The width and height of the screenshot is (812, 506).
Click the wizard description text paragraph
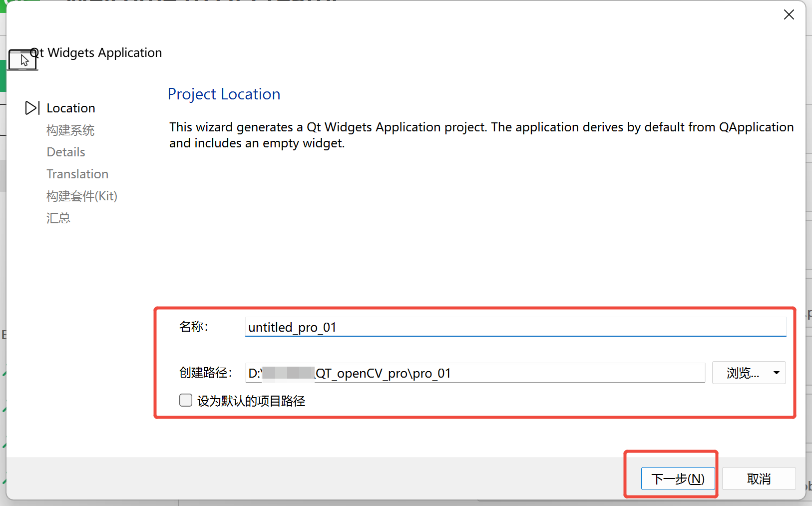(481, 135)
